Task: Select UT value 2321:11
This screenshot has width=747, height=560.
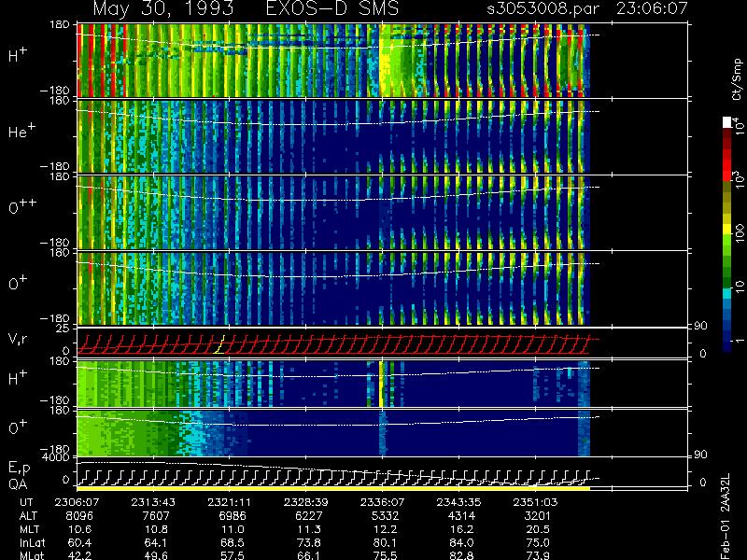Action: click(x=230, y=502)
